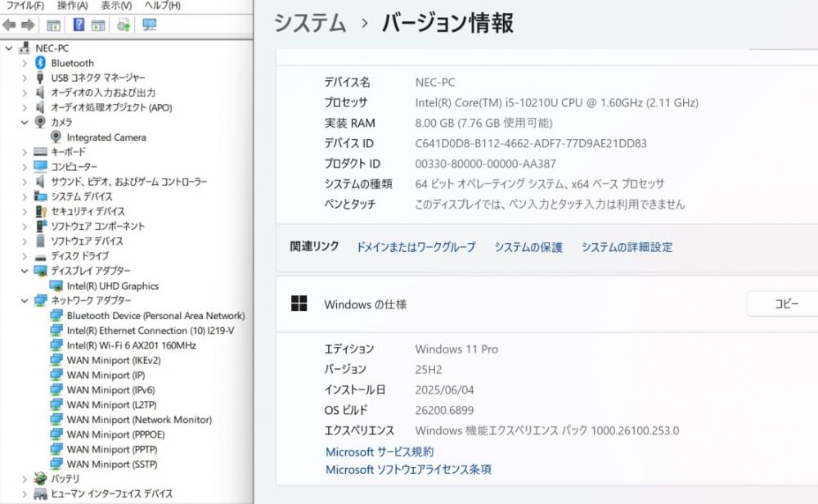
Task: Expand the ソフトウェア コンポーネント category
Action: 25,227
